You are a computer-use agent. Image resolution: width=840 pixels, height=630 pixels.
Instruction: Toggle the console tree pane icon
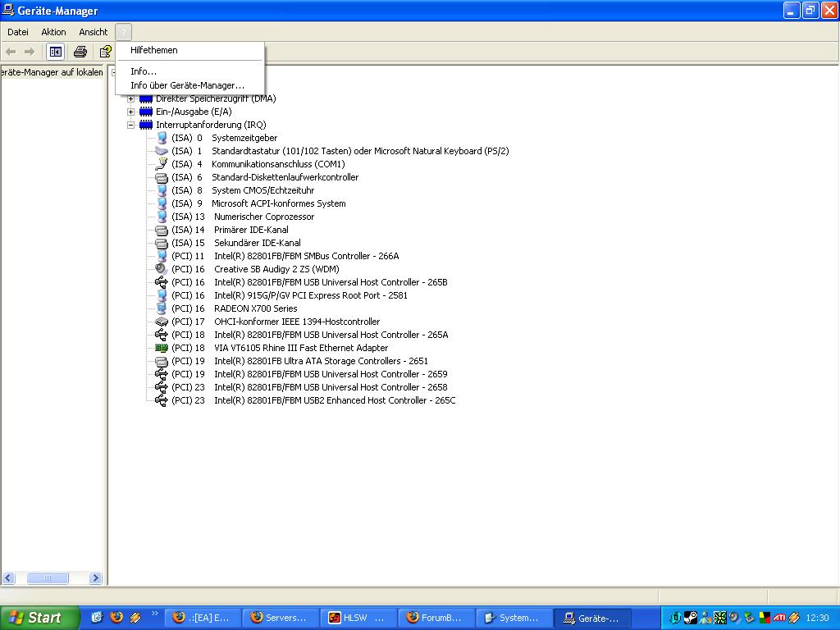55,52
